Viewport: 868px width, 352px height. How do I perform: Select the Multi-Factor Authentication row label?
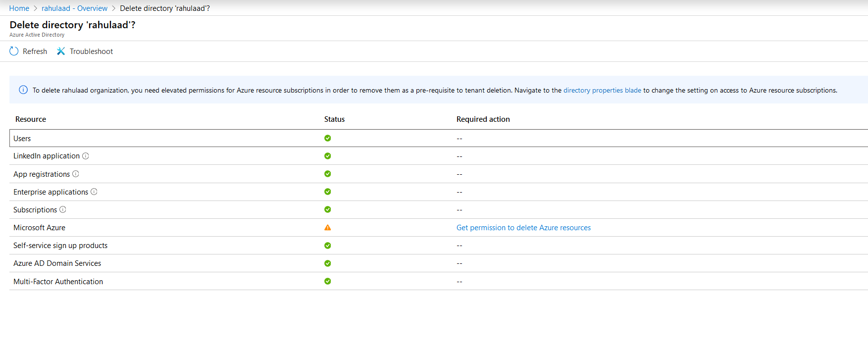58,282
